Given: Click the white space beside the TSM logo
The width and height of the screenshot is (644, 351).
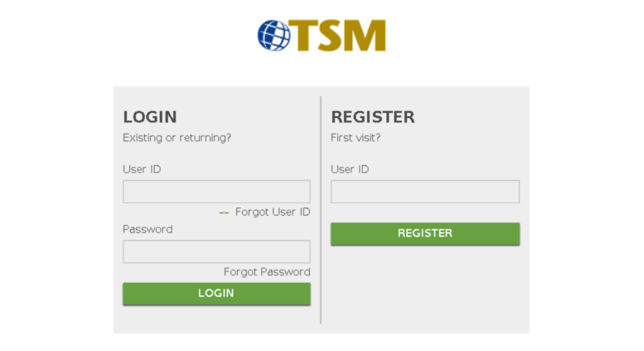Looking at the screenshot, I should tap(493, 37).
